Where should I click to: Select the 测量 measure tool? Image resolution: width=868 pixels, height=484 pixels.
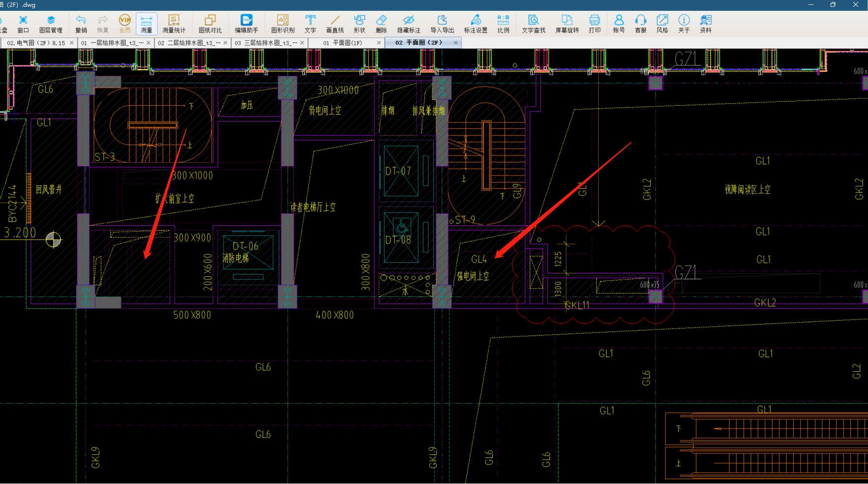(x=146, y=24)
